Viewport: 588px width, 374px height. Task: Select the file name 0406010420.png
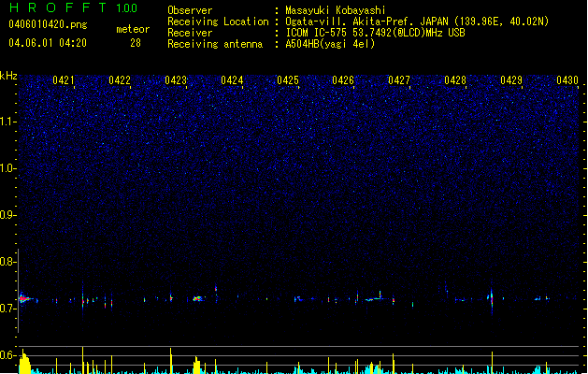pyautogui.click(x=48, y=24)
